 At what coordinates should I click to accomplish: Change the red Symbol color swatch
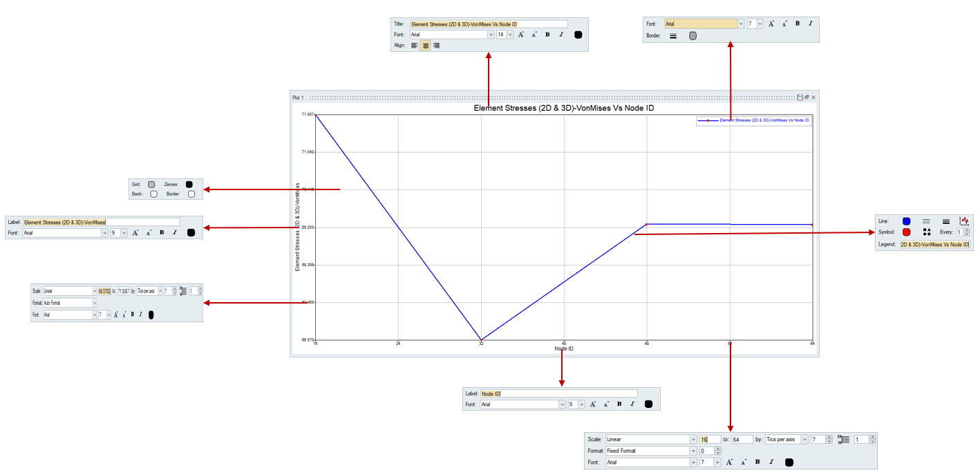coord(907,232)
